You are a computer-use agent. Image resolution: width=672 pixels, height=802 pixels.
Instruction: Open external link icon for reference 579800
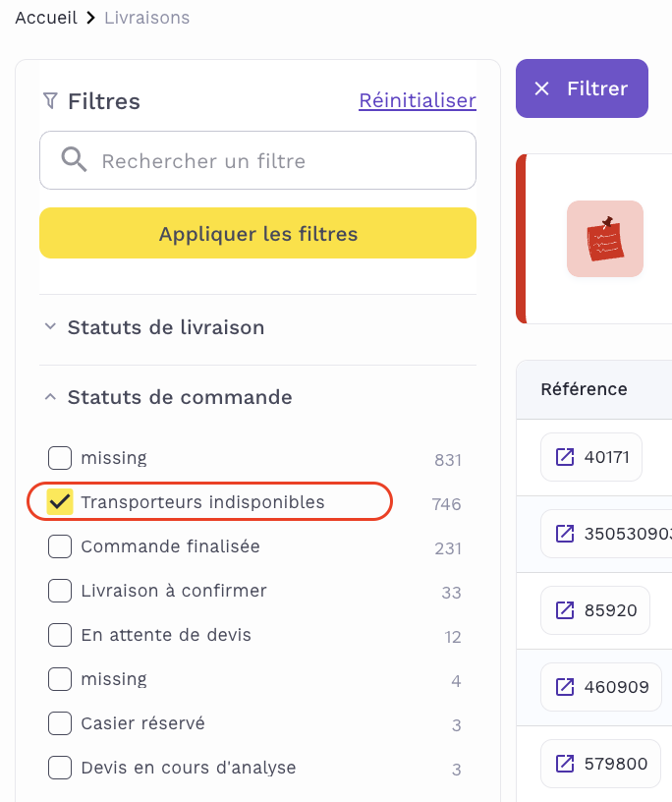click(x=565, y=764)
